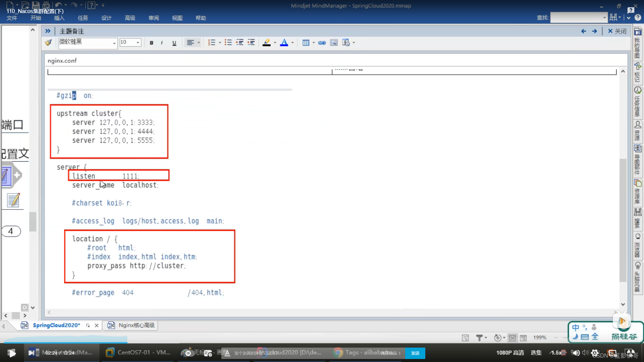The height and width of the screenshot is (362, 644).
Task: Go to next topic note arrow
Action: click(x=594, y=31)
